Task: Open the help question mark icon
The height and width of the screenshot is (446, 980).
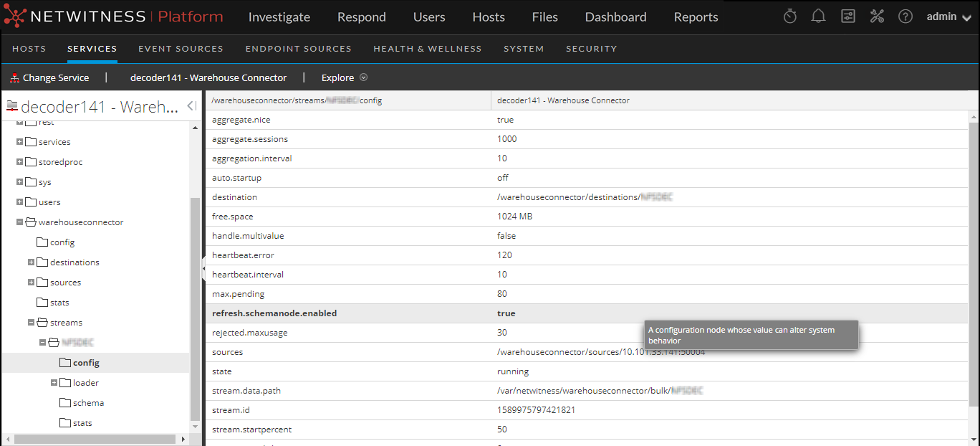Action: [x=905, y=16]
